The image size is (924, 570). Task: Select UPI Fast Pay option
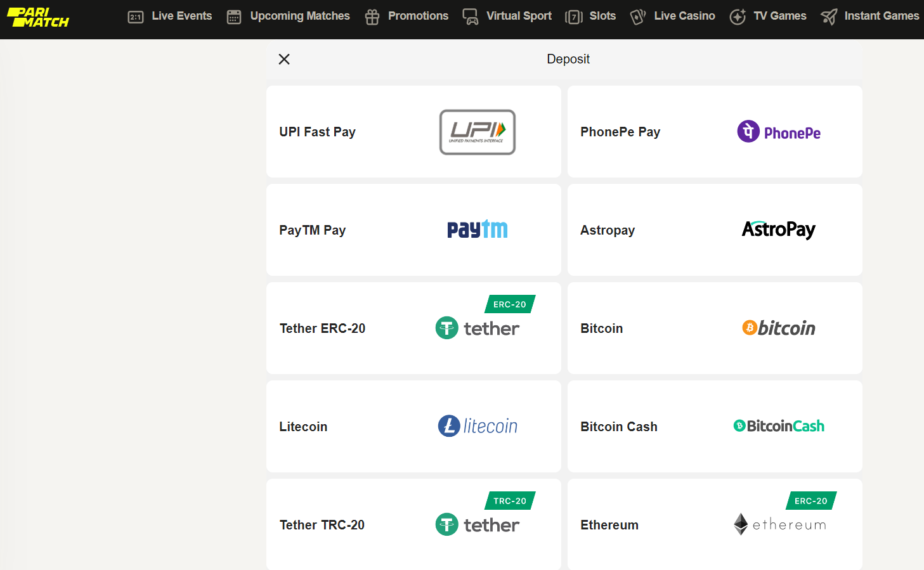click(x=317, y=132)
